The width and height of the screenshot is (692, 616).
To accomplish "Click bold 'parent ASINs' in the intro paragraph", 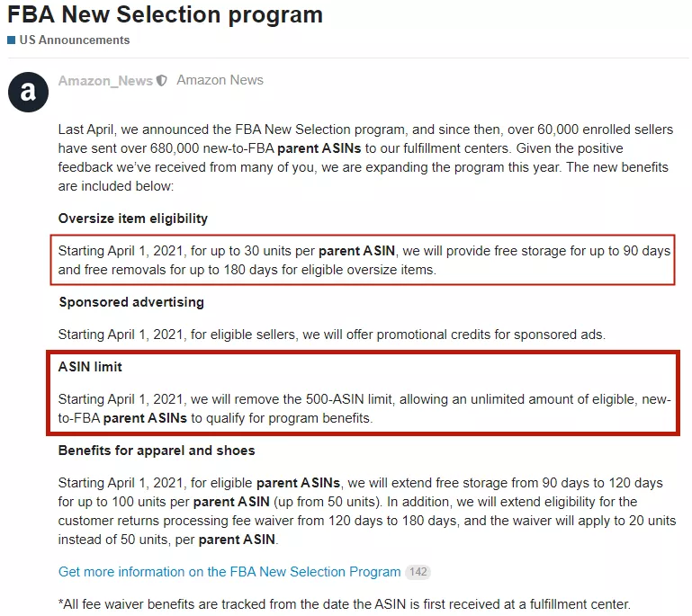I will pyautogui.click(x=319, y=148).
